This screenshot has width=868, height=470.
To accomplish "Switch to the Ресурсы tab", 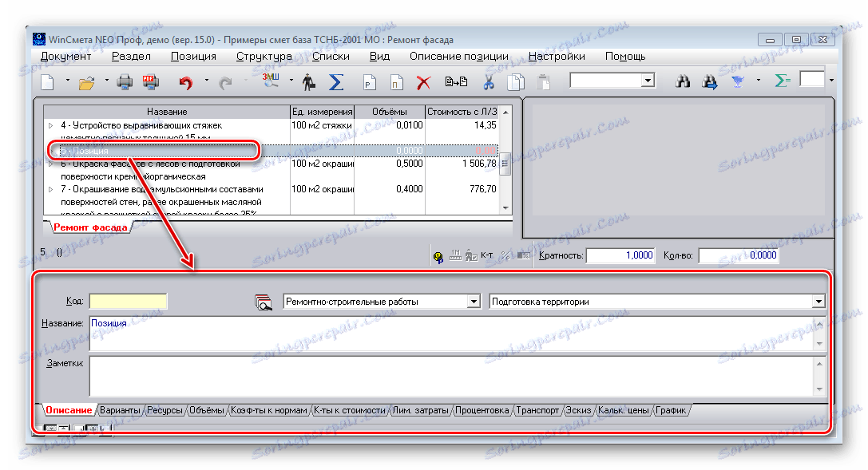I will click(x=165, y=410).
